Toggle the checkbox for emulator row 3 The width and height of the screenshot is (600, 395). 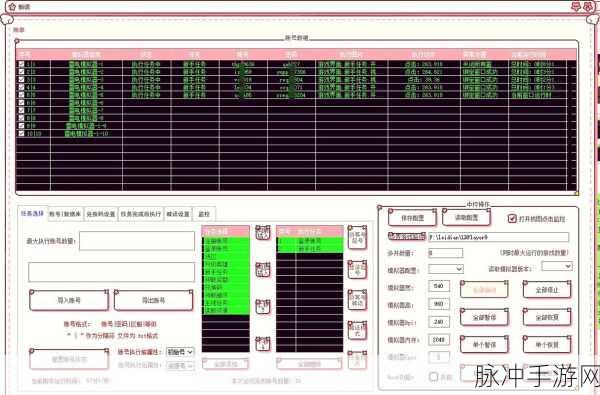[x=21, y=79]
